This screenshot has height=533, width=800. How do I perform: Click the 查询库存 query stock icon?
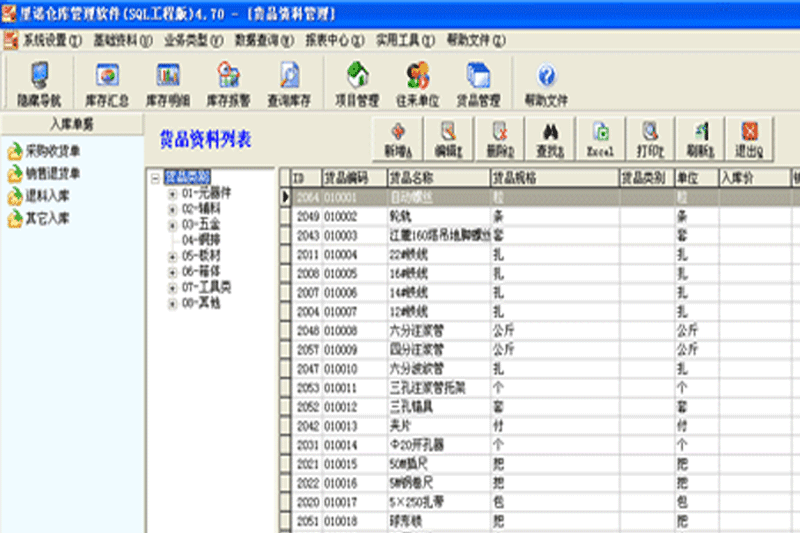(x=289, y=75)
